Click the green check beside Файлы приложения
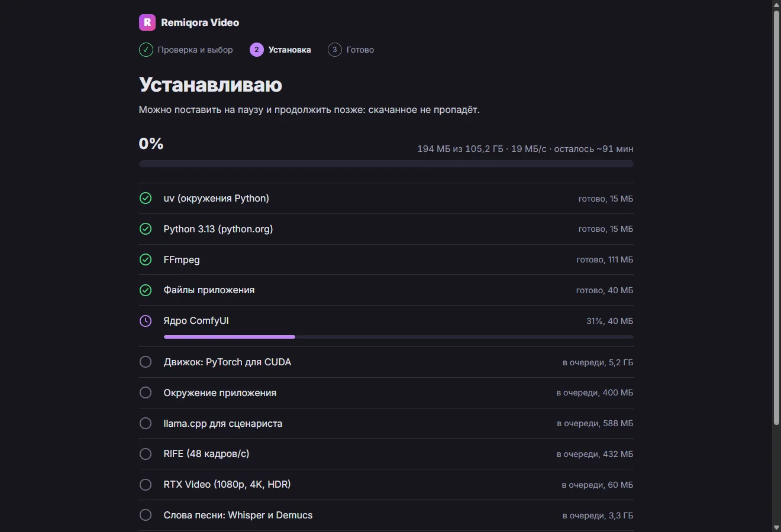The image size is (781, 532). click(146, 290)
